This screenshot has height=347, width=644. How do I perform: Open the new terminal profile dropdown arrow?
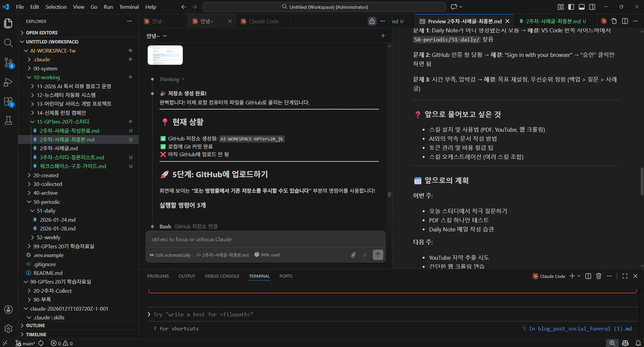click(579, 276)
